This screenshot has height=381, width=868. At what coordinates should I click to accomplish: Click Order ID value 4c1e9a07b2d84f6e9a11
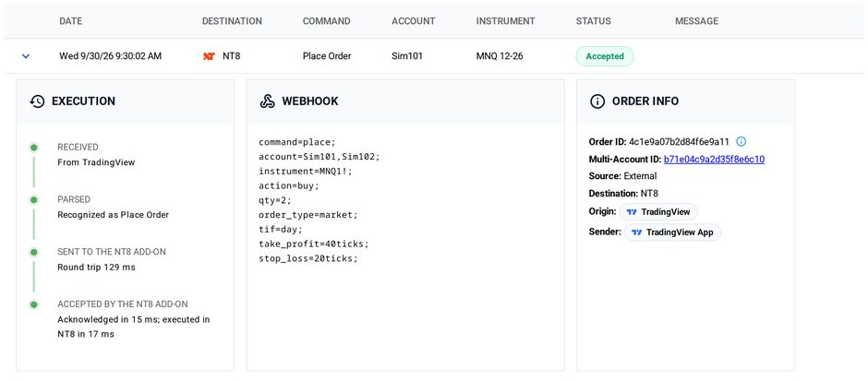pos(680,141)
